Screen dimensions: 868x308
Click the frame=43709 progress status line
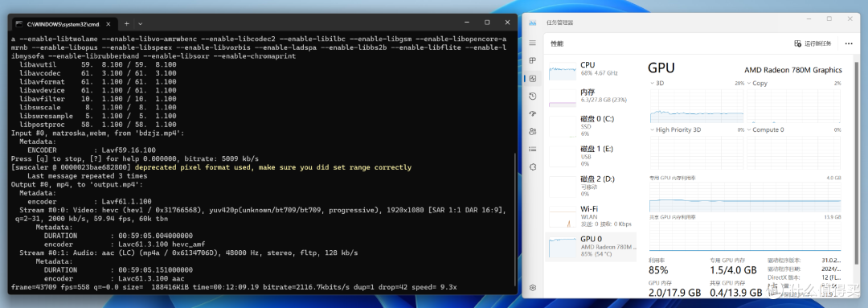click(234, 287)
